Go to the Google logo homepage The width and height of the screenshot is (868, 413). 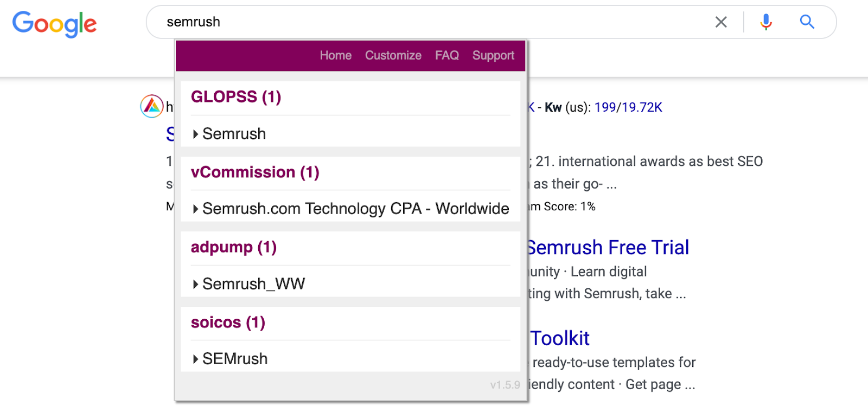tap(54, 24)
